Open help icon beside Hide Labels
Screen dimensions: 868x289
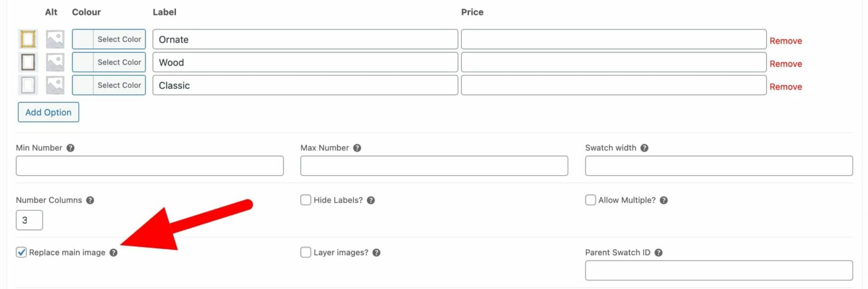(371, 200)
